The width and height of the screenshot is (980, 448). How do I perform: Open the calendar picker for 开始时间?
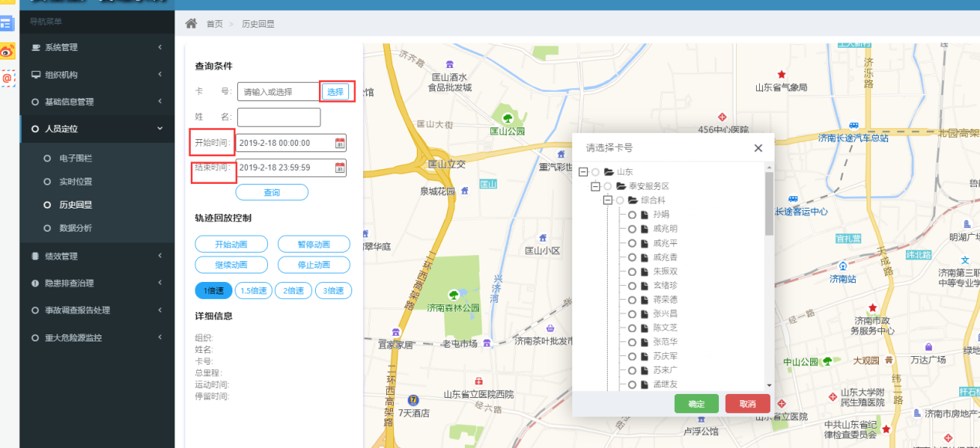pyautogui.click(x=340, y=143)
